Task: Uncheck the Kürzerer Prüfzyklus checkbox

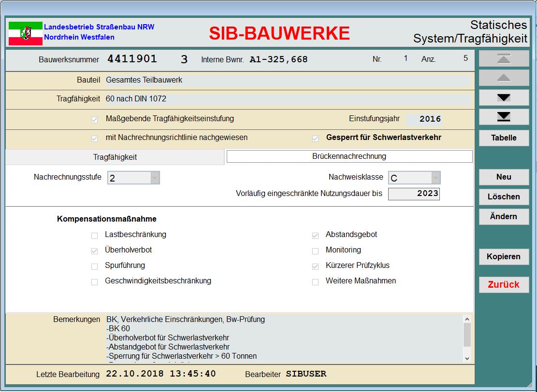Action: (x=316, y=266)
